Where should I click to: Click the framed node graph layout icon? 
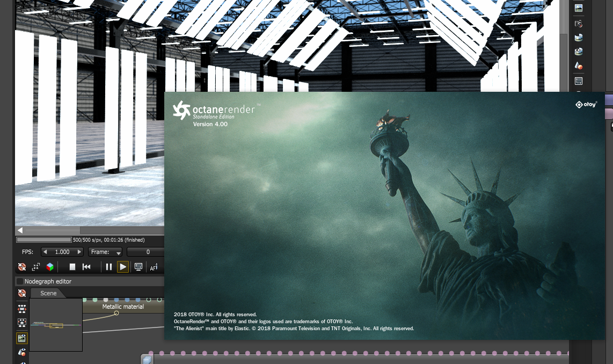[x=22, y=323]
